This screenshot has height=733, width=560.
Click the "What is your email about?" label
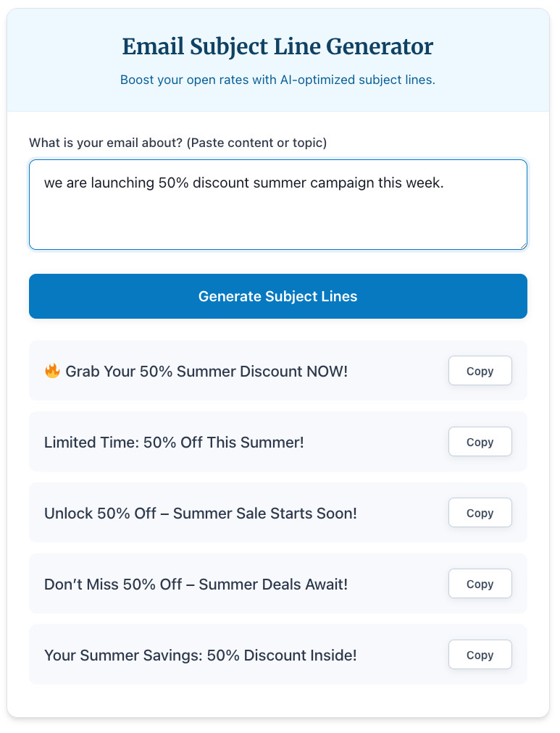click(178, 143)
